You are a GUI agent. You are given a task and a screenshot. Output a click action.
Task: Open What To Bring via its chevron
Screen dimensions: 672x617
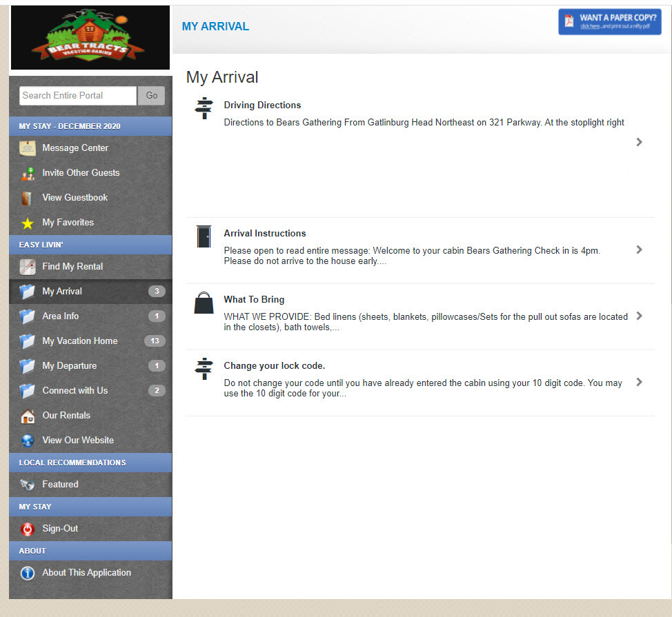[639, 316]
